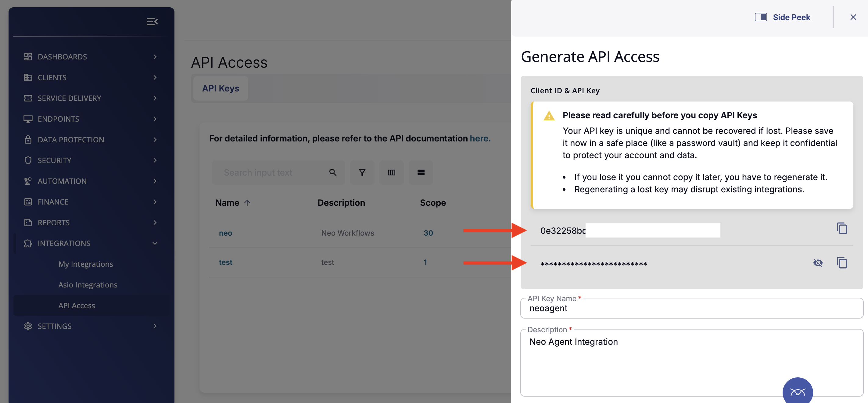The height and width of the screenshot is (403, 868).
Task: Copy the API key using the copy icon
Action: 842,263
